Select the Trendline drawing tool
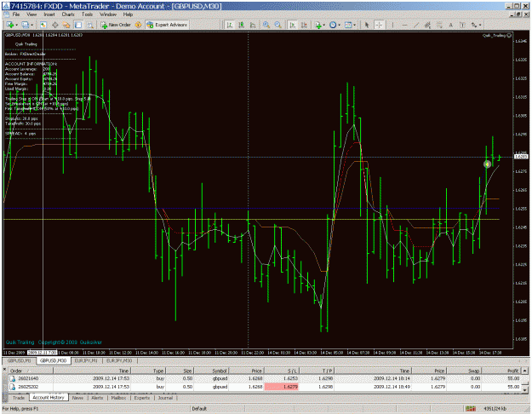This screenshot has width=532, height=414. point(416,25)
